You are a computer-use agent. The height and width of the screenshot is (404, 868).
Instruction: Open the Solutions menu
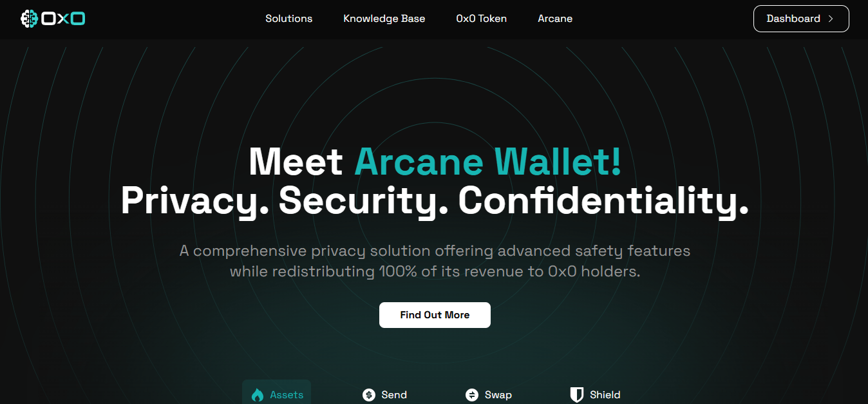(x=288, y=19)
